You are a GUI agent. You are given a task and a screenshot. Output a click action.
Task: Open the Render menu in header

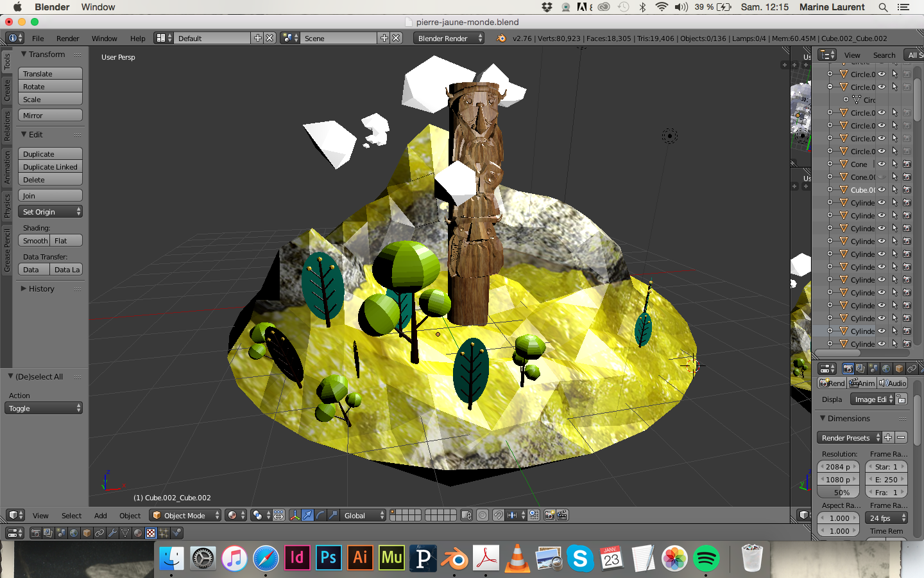(x=67, y=39)
